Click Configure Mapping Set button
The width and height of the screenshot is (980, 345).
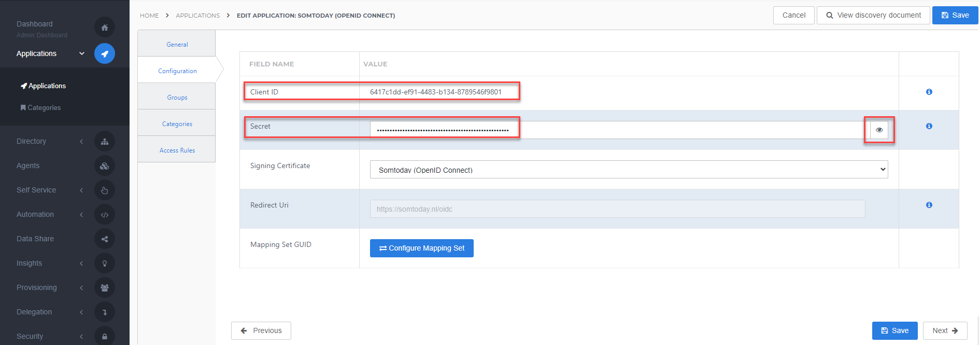click(422, 248)
